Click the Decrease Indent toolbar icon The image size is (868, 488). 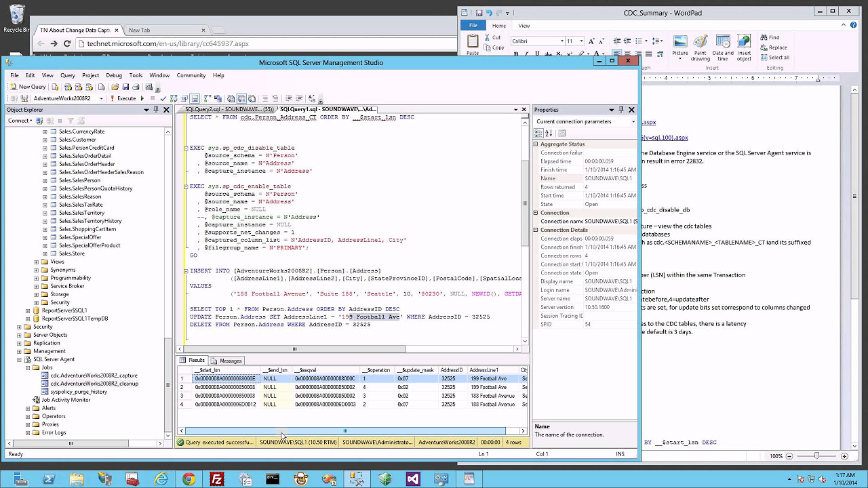[289, 98]
